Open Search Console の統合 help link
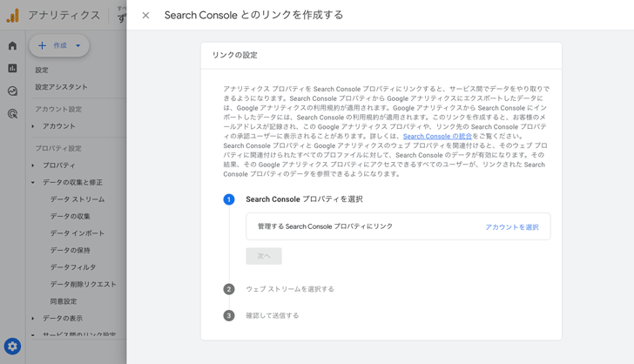Screen dimensions: 634x364 pos(437,137)
